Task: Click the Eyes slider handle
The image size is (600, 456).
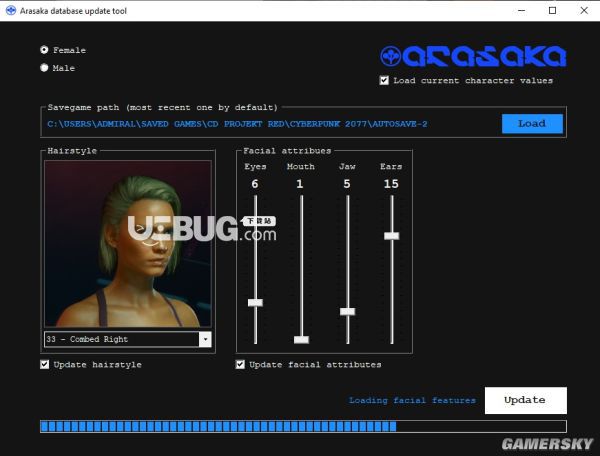Action: tap(255, 303)
